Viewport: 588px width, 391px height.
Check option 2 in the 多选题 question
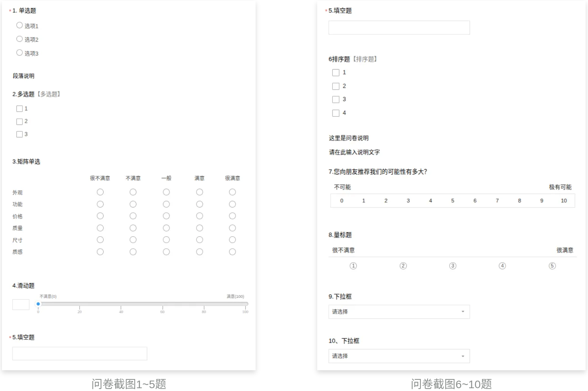[20, 121]
